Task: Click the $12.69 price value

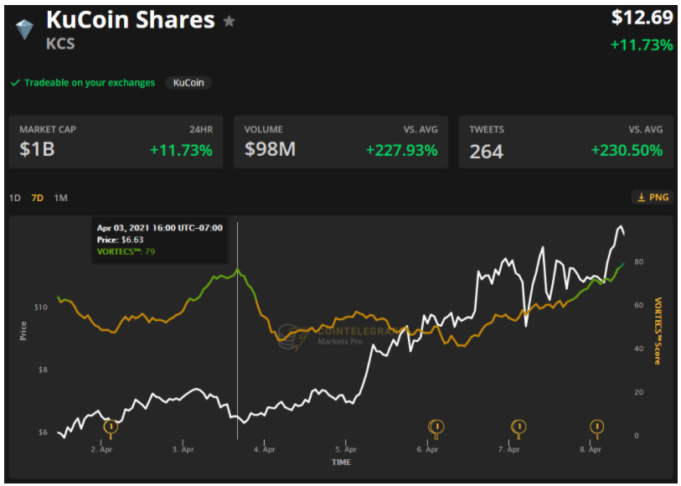Action: [642, 17]
